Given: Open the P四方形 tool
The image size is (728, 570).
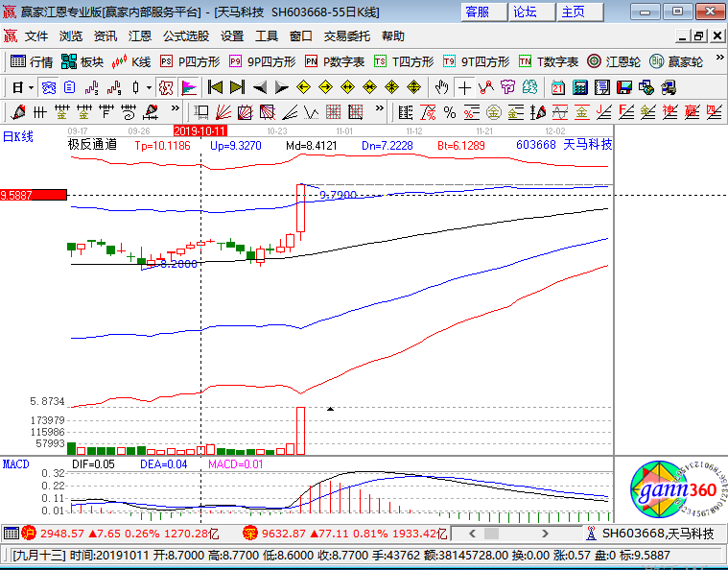Looking at the screenshot, I should [x=190, y=61].
